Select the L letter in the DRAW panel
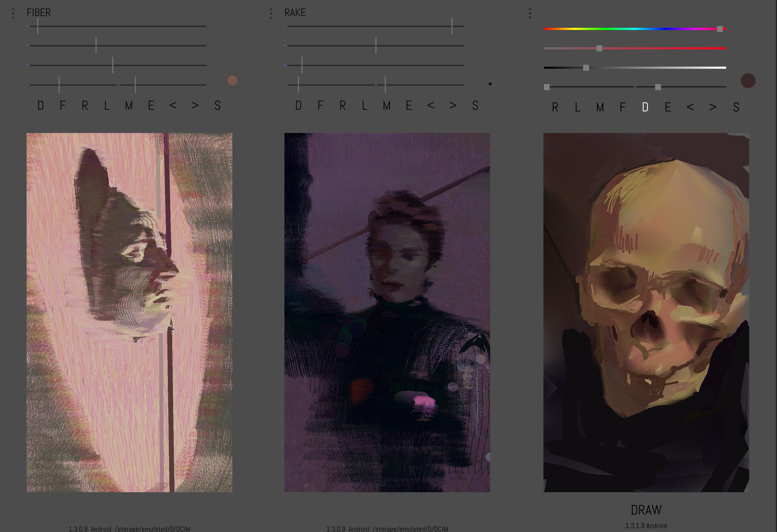Screen dimensions: 777x532 click(577, 107)
